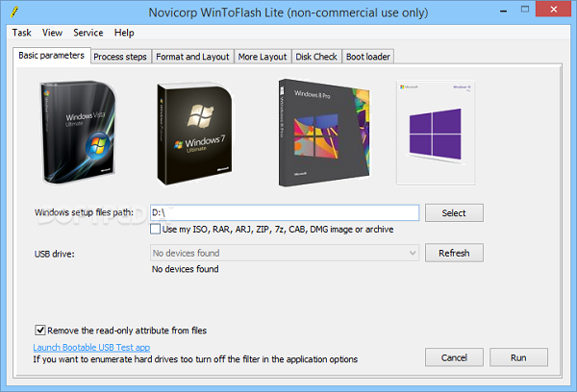Click the hard drives filter hint text
Screen dimensions: 577x392
coord(195,359)
